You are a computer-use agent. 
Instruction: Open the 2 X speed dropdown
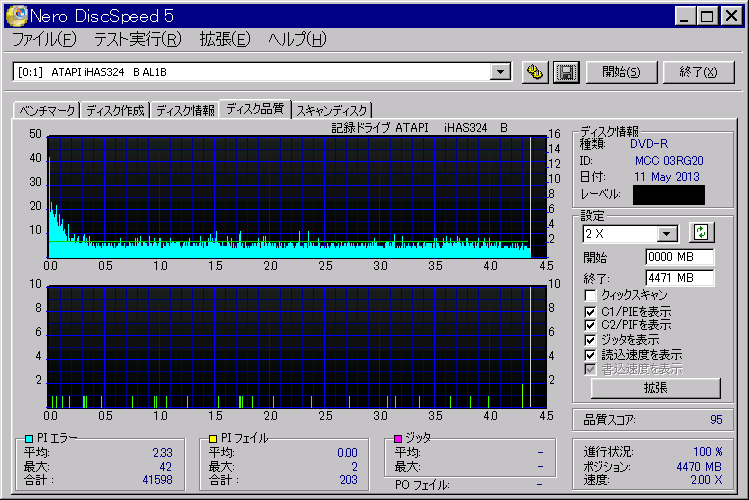click(x=667, y=234)
